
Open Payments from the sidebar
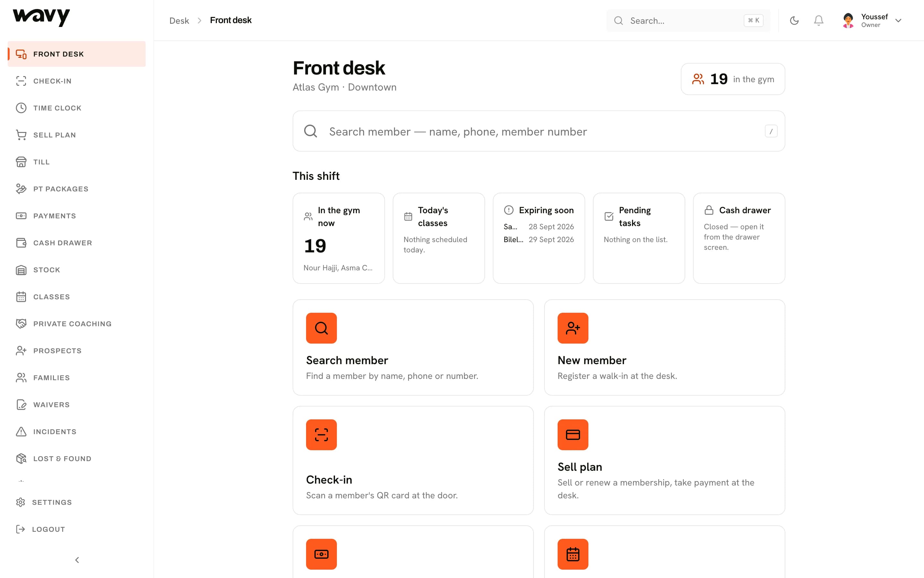click(x=77, y=216)
